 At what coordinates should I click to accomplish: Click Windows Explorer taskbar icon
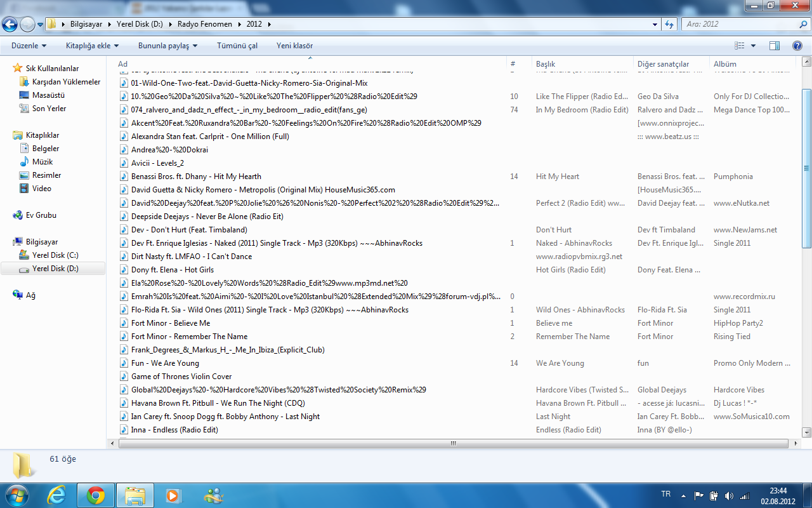[x=135, y=495]
